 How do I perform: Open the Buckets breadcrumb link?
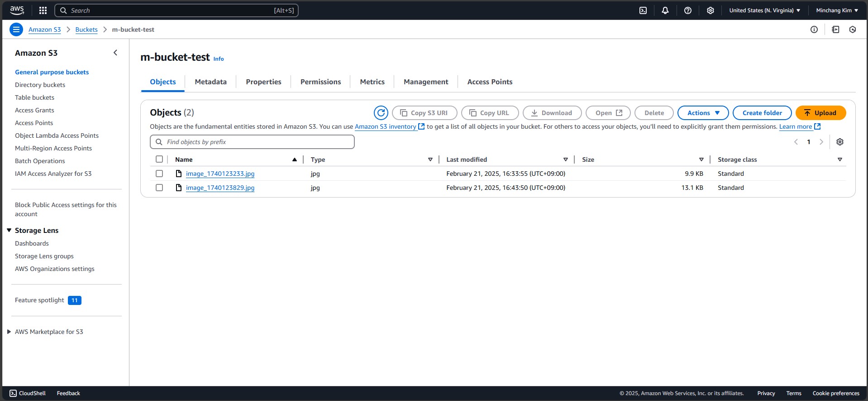86,29
